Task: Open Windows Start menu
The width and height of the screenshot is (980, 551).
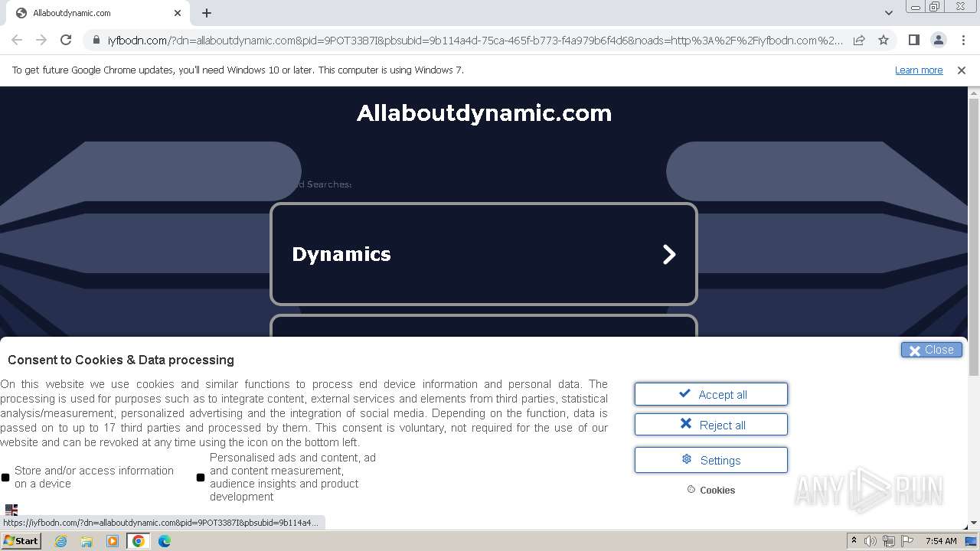Action: click(x=21, y=541)
